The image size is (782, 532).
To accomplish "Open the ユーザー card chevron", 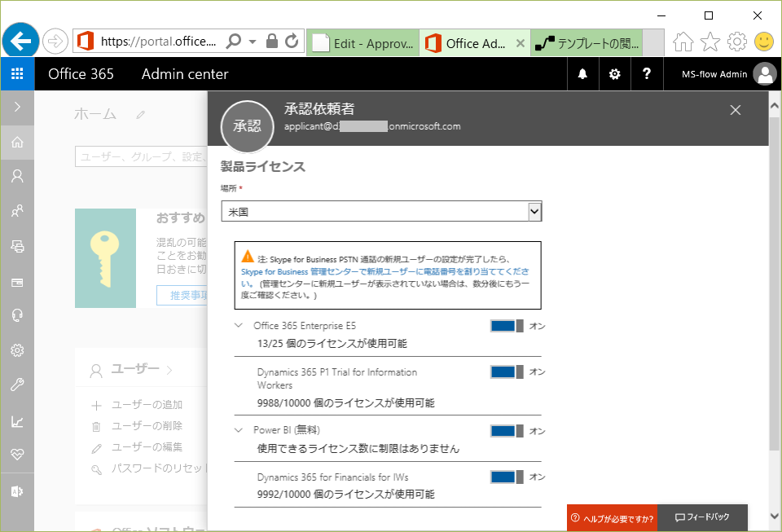I will click(169, 370).
